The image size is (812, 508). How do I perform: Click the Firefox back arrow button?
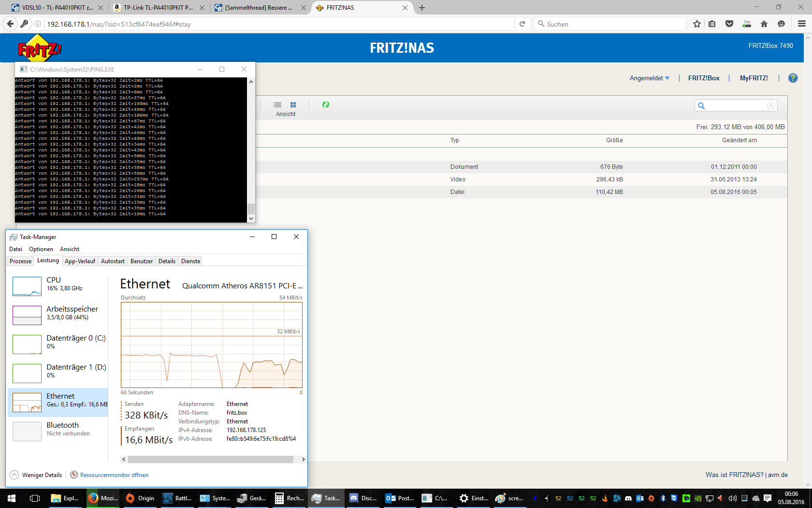click(x=10, y=24)
